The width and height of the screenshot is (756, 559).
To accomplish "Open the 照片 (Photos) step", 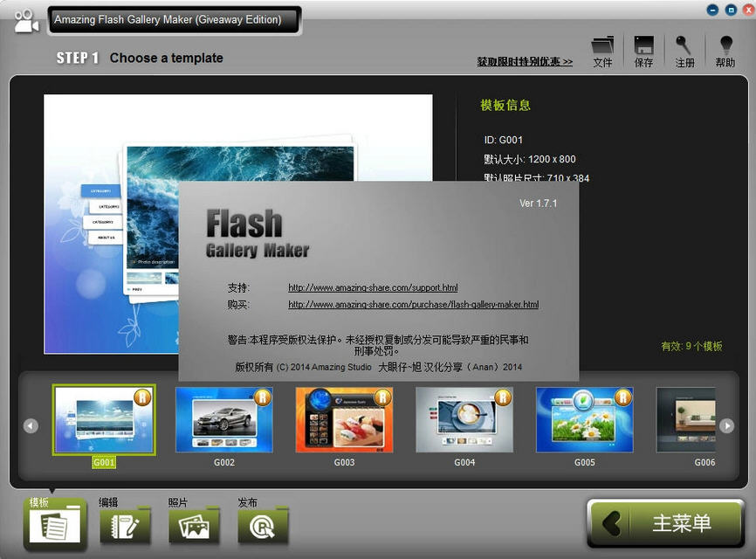I will click(194, 524).
